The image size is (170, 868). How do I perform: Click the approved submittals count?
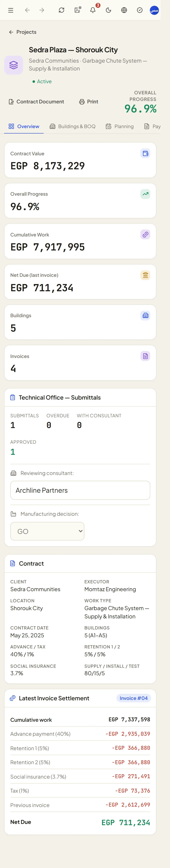coord(13,452)
